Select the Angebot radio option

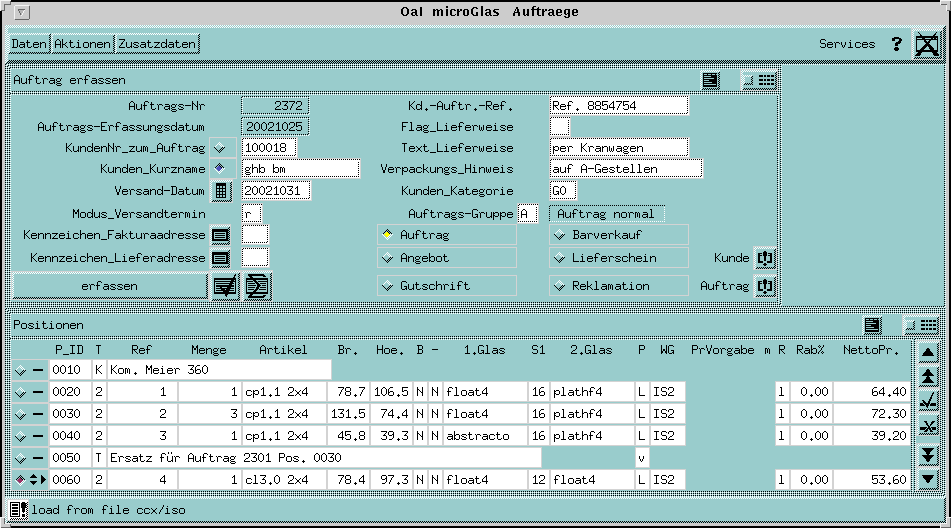[387, 258]
